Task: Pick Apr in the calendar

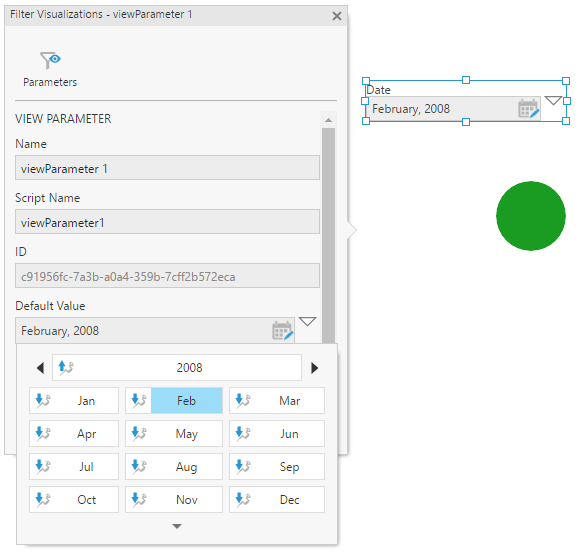Action: tap(86, 434)
